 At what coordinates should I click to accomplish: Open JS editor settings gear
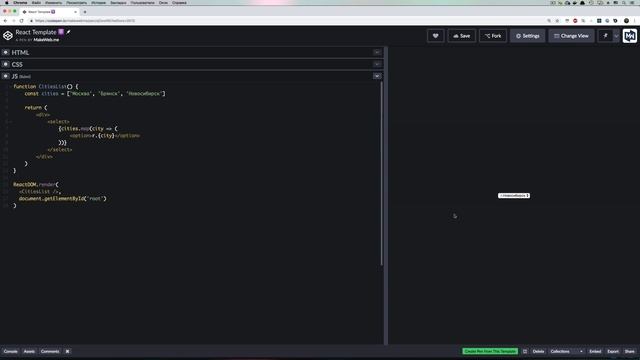tap(5, 76)
